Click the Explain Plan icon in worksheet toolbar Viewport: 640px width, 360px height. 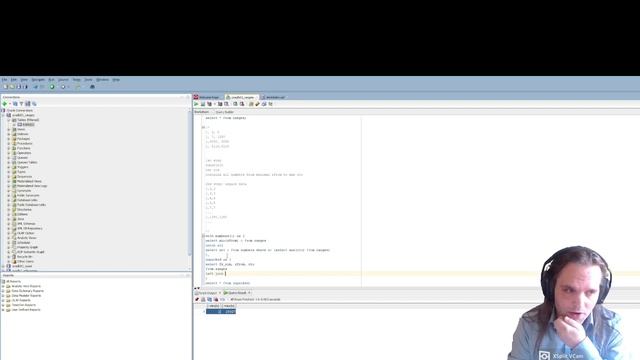tap(209, 104)
